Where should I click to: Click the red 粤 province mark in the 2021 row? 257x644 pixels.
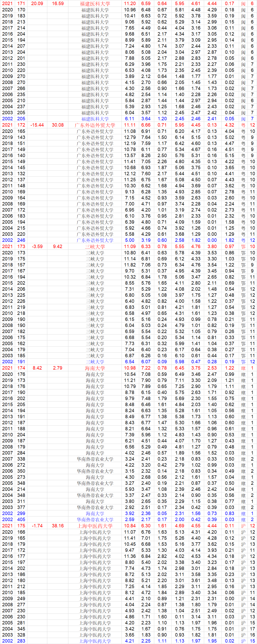(243, 125)
